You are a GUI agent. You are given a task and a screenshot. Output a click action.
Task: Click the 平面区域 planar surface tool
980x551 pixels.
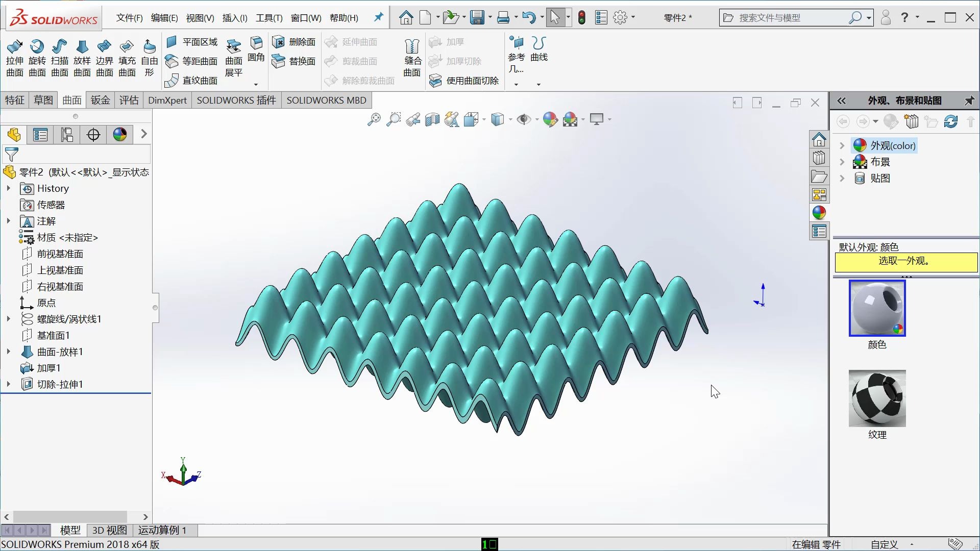[192, 42]
